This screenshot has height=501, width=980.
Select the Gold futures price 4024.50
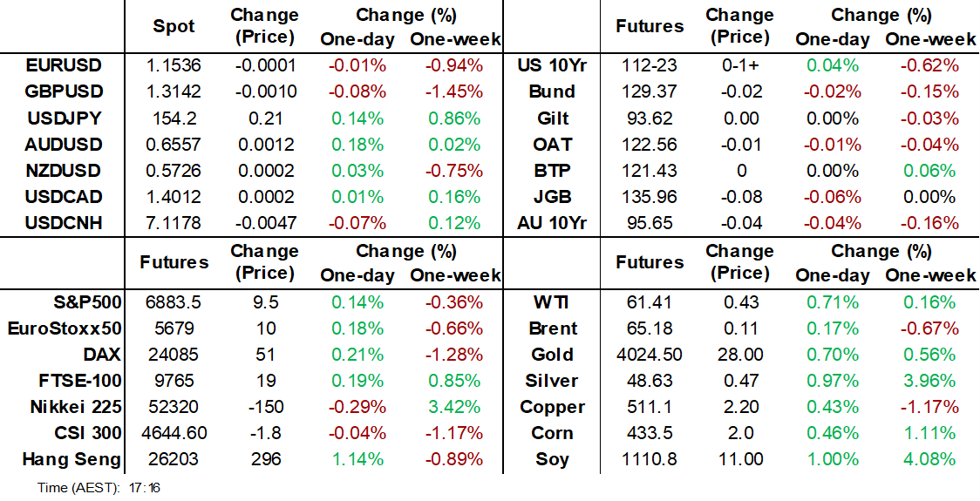650,355
